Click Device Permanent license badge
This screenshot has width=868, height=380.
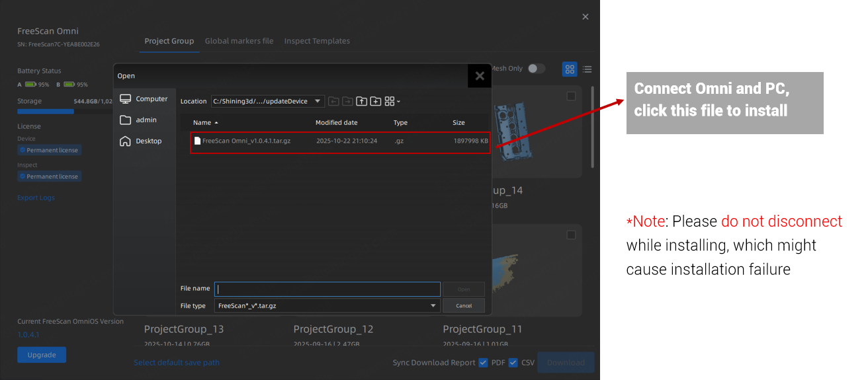click(50, 150)
